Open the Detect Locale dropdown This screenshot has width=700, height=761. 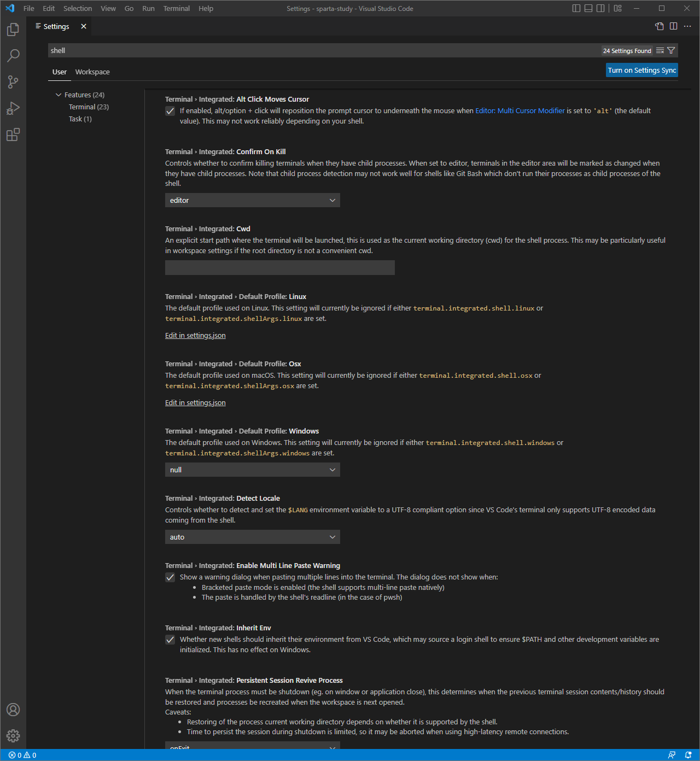point(253,537)
